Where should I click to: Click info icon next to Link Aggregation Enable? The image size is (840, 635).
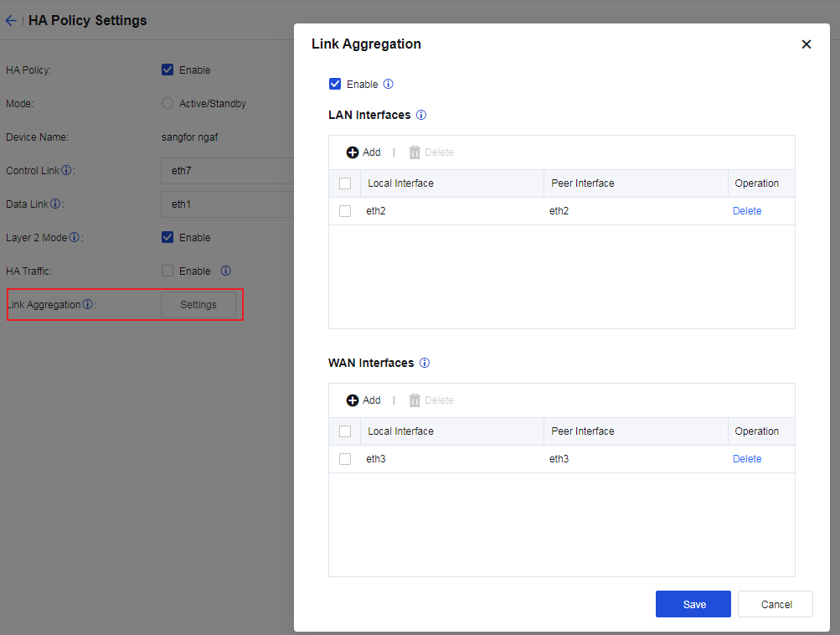(388, 85)
